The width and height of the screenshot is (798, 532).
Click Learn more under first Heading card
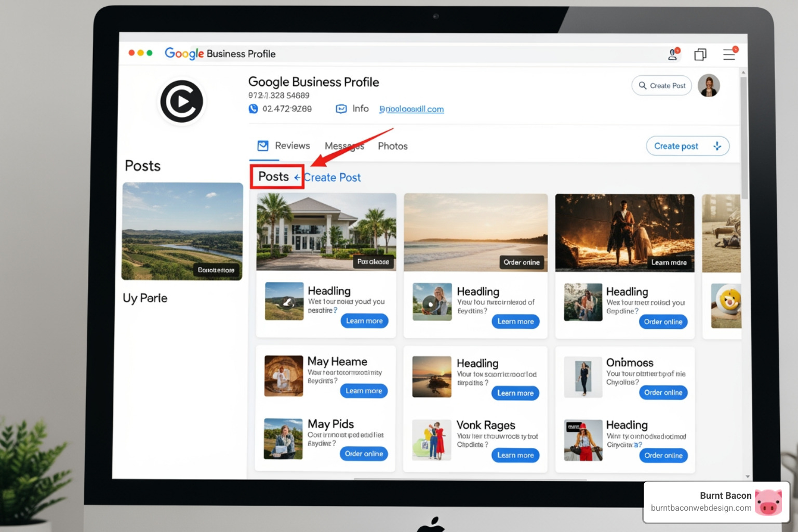pyautogui.click(x=364, y=321)
